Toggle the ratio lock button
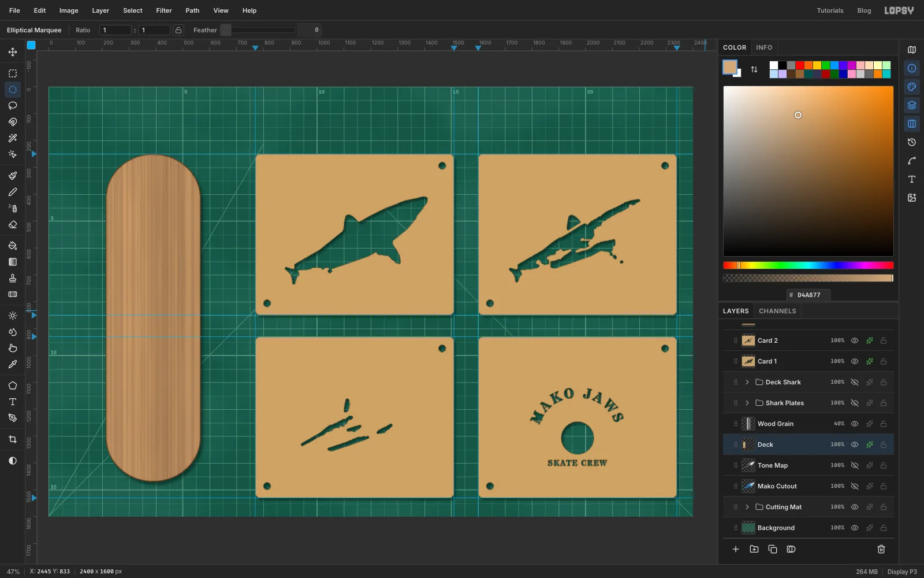924x578 pixels. click(178, 30)
